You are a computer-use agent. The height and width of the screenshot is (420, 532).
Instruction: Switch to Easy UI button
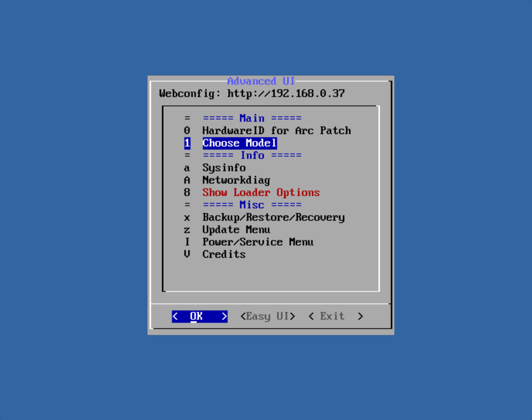pos(268,316)
